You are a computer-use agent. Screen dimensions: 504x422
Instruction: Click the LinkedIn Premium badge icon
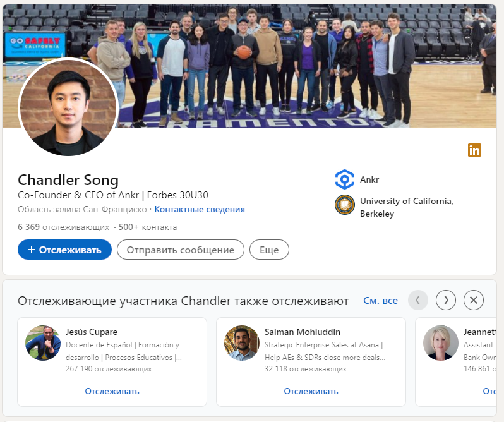click(x=474, y=150)
